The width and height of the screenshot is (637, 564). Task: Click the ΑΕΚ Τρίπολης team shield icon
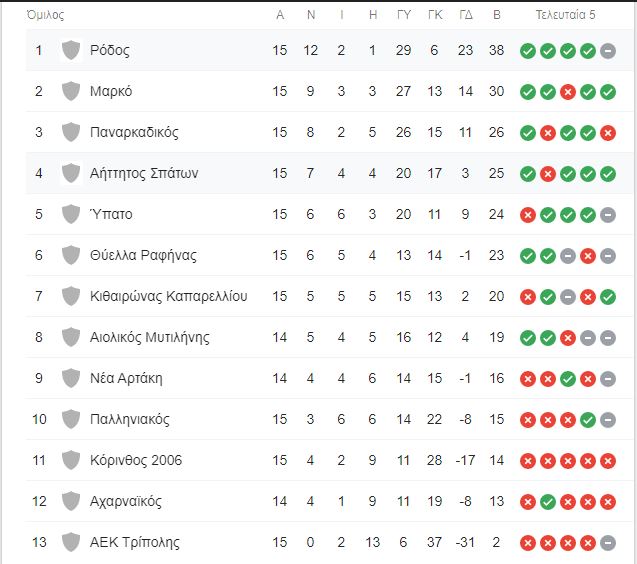pyautogui.click(x=70, y=542)
